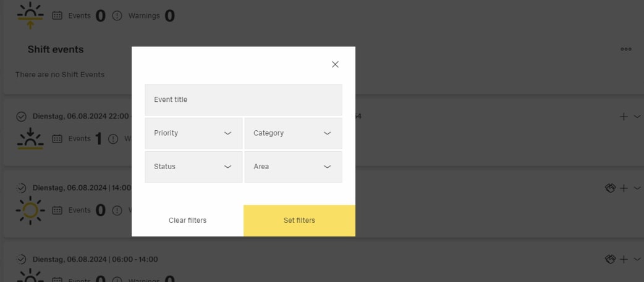This screenshot has height=282, width=644.
Task: Click the plus icon in the 14:00 shift row
Action: point(624,188)
